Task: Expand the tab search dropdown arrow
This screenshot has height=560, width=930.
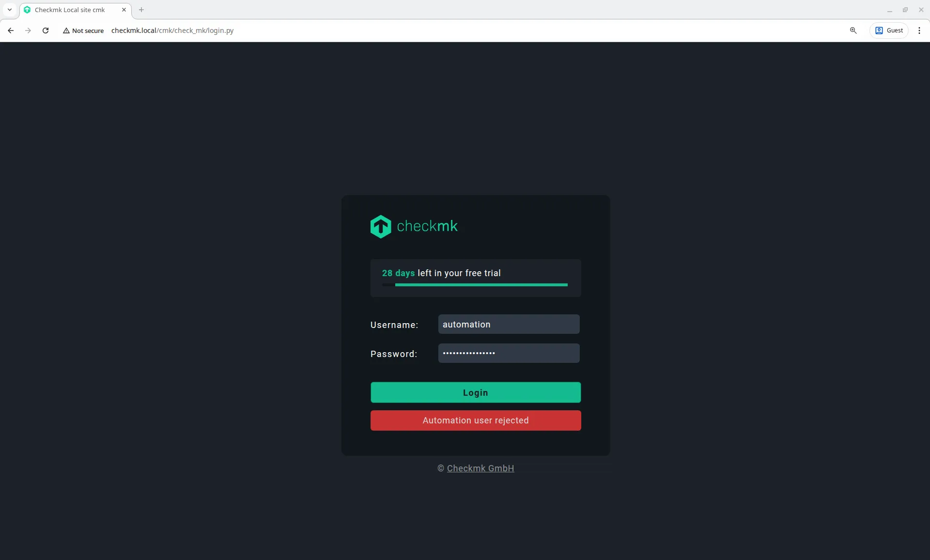Action: [9, 10]
